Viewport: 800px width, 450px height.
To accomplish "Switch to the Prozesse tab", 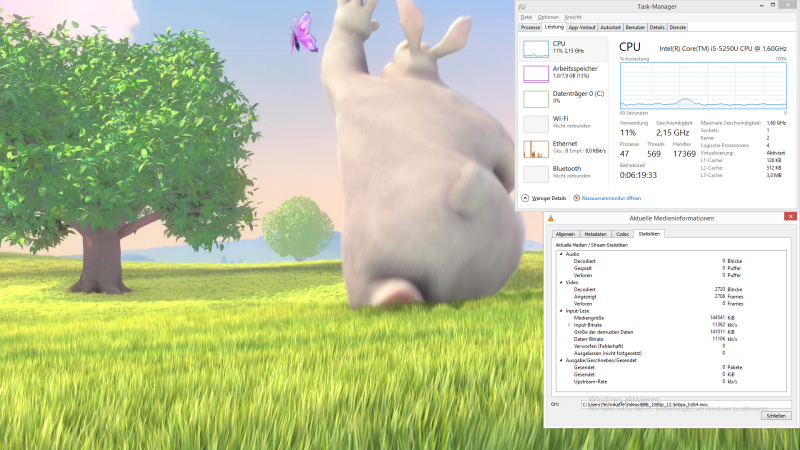I will pos(530,28).
